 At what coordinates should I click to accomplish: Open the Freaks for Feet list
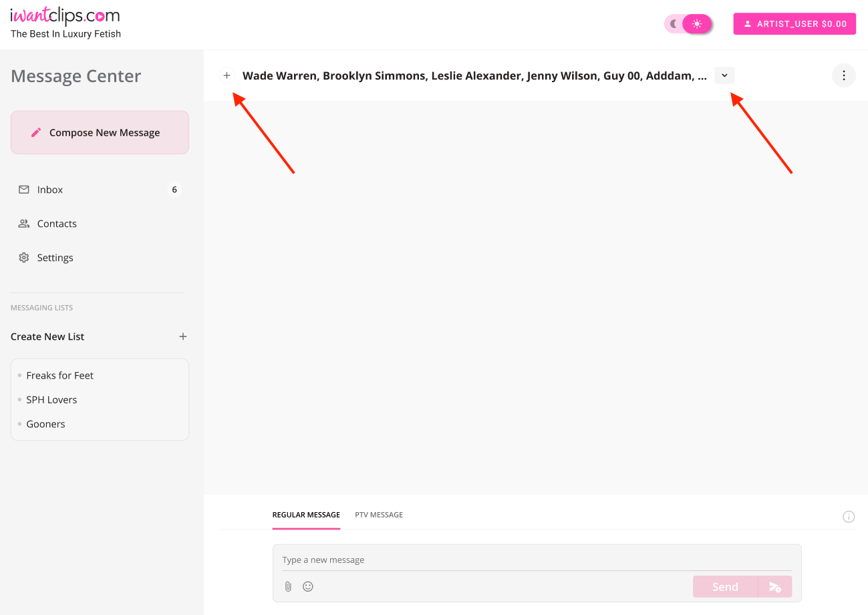[x=60, y=375]
